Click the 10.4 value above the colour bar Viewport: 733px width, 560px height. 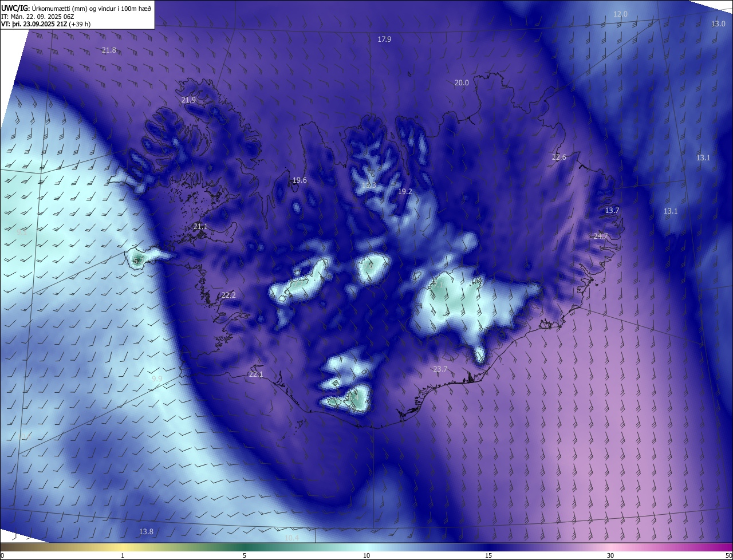click(292, 538)
